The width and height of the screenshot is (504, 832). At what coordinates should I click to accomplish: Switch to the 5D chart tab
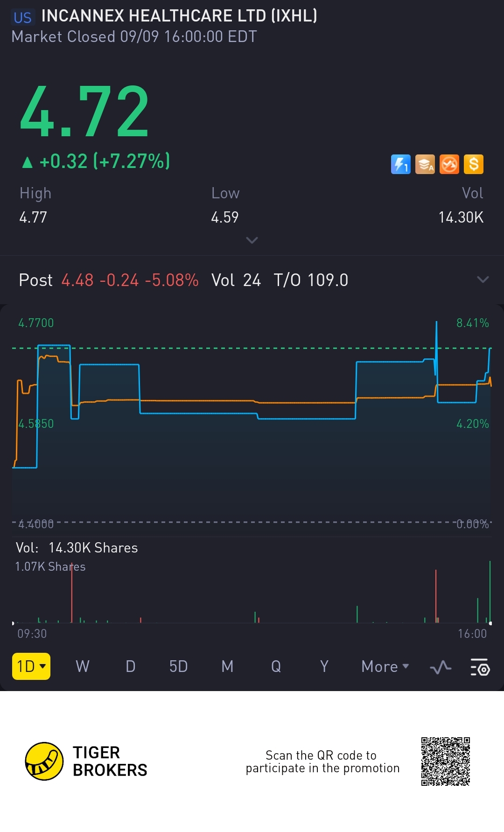(178, 666)
